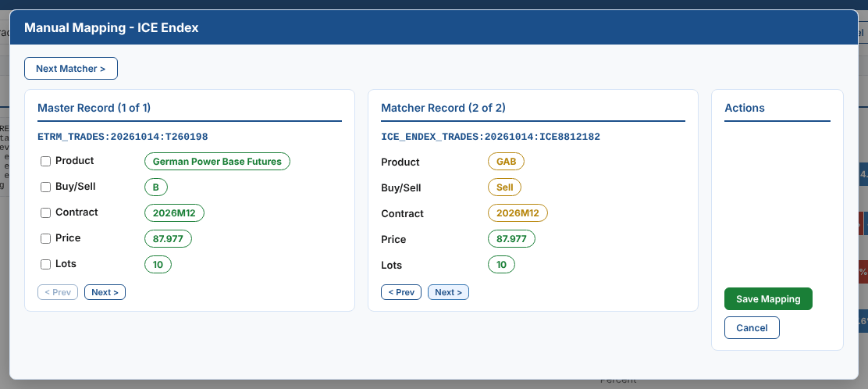Screen dimensions: 868x389
Task: Click the Master Record (1 of 1) heading
Action: 94,108
